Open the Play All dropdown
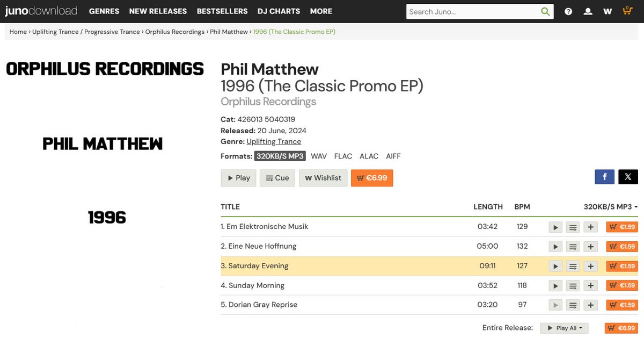644x338 pixels. [x=564, y=328]
